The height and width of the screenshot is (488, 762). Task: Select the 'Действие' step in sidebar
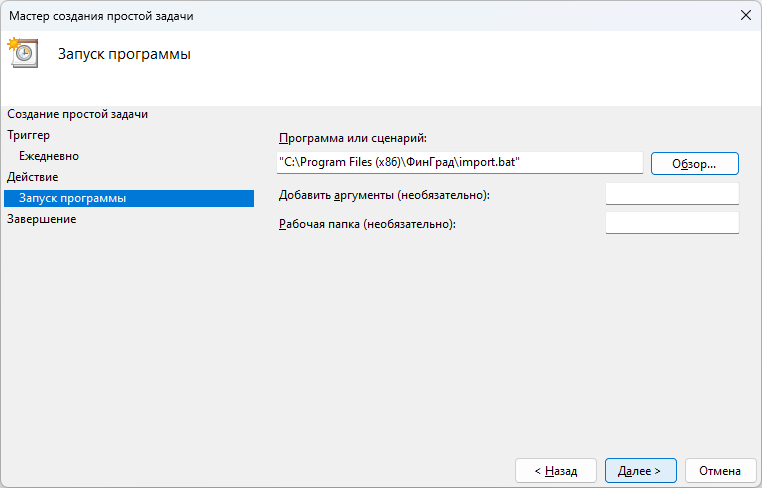(x=33, y=177)
